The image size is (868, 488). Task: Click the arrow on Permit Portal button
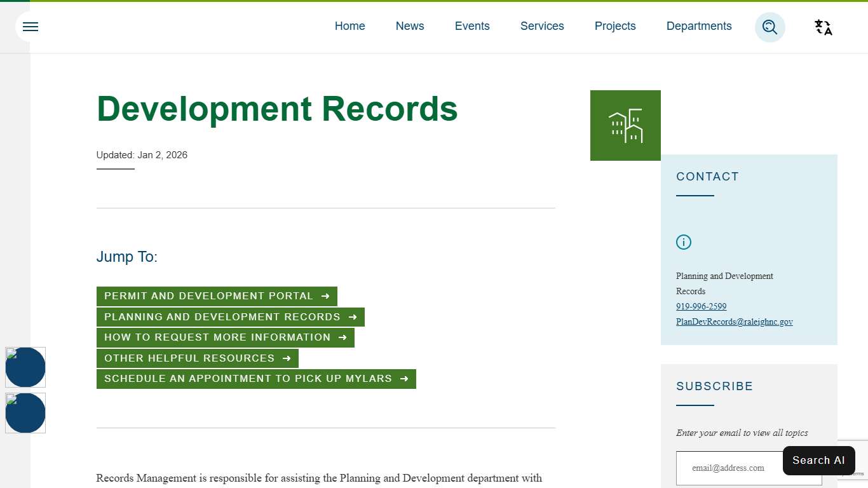(x=325, y=295)
